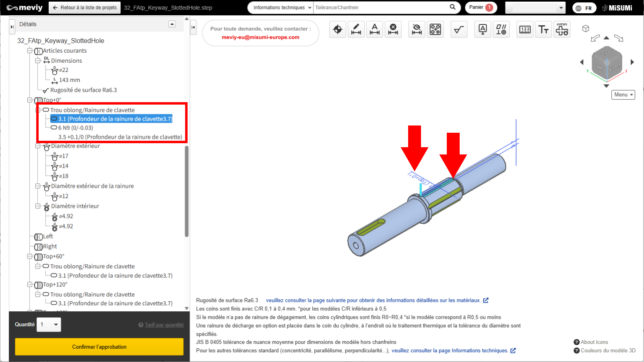Click the 6 Views download icon

(x=562, y=29)
